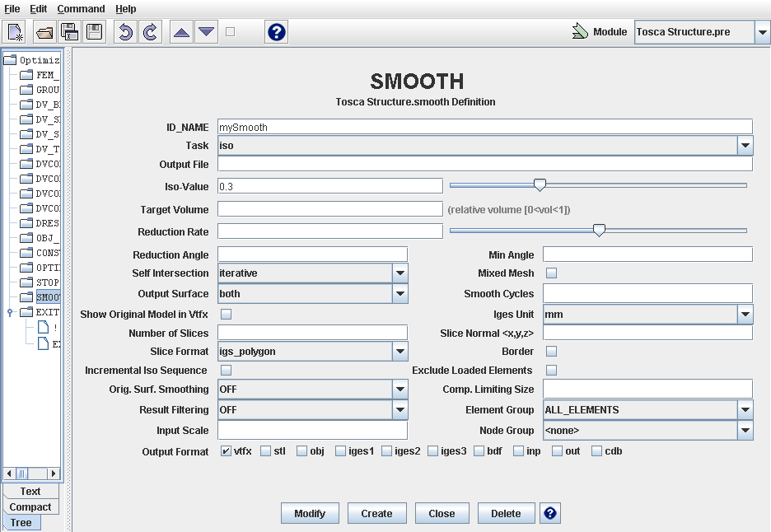Click the New file toolbar icon
The image size is (771, 532).
(16, 32)
